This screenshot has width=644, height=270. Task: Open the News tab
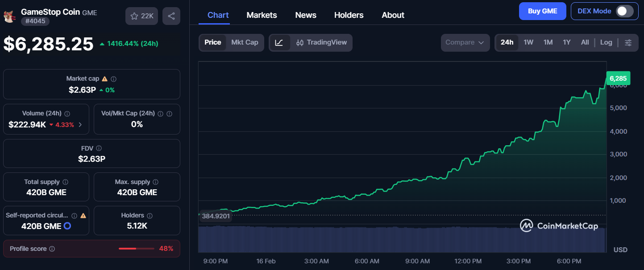click(x=306, y=15)
